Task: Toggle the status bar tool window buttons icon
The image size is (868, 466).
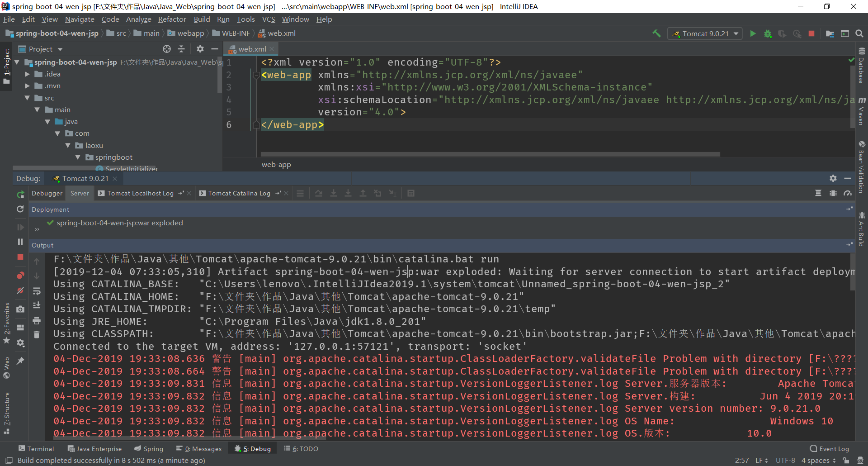Action: click(x=9, y=461)
